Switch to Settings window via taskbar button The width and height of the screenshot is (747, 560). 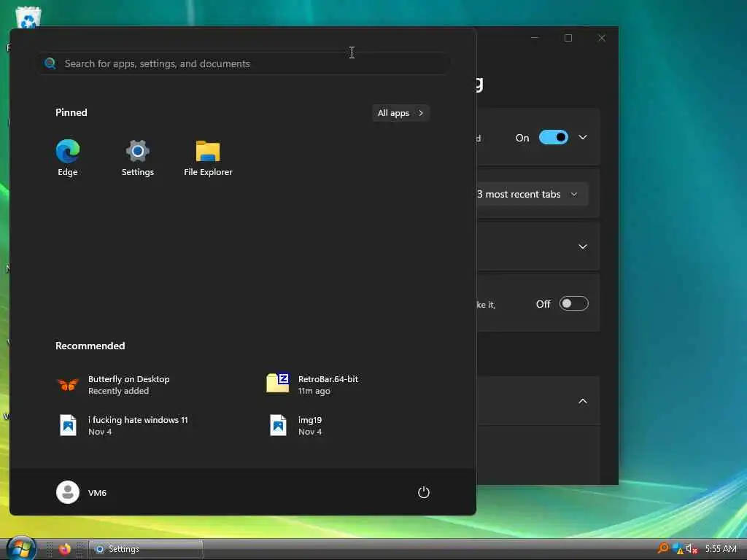(x=146, y=549)
